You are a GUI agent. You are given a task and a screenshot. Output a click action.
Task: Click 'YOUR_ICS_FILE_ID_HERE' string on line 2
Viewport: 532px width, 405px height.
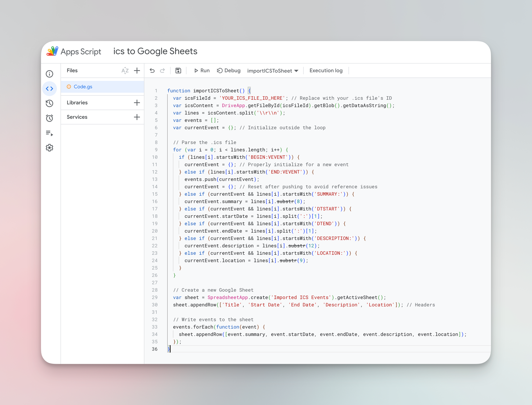[252, 98]
